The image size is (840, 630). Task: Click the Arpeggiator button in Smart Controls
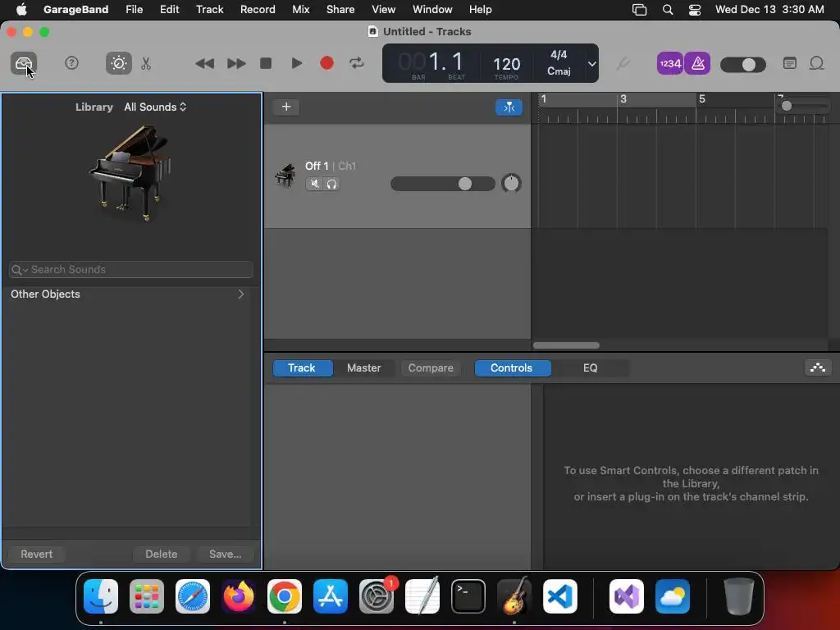[x=818, y=368]
